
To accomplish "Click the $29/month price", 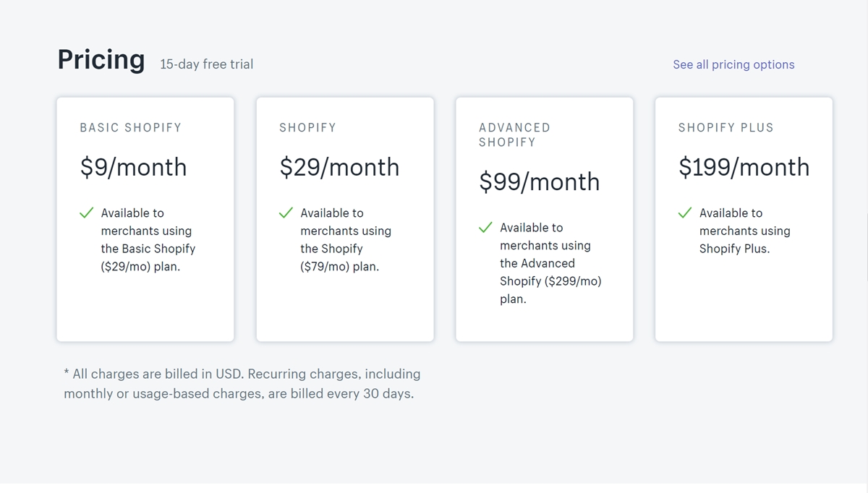I will pos(339,168).
